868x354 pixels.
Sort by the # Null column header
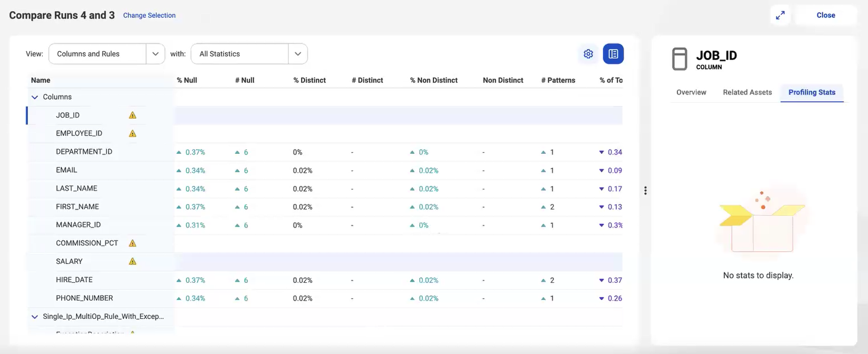245,80
